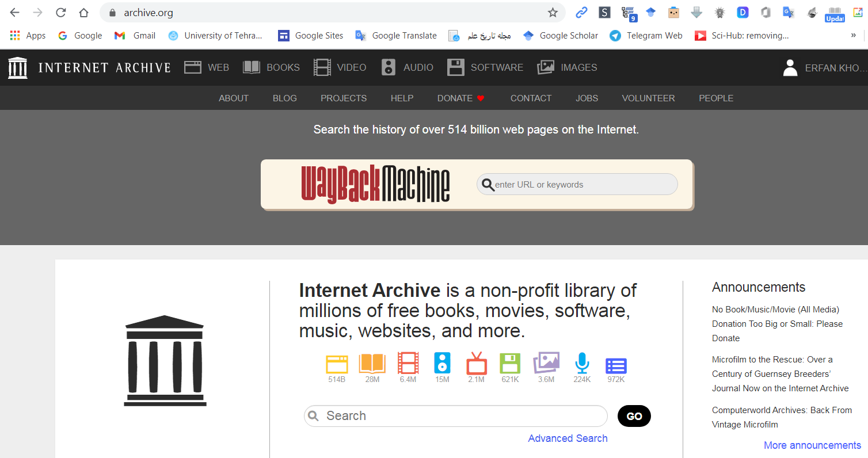868x458 pixels.
Task: Open the More announcements link
Action: click(812, 445)
